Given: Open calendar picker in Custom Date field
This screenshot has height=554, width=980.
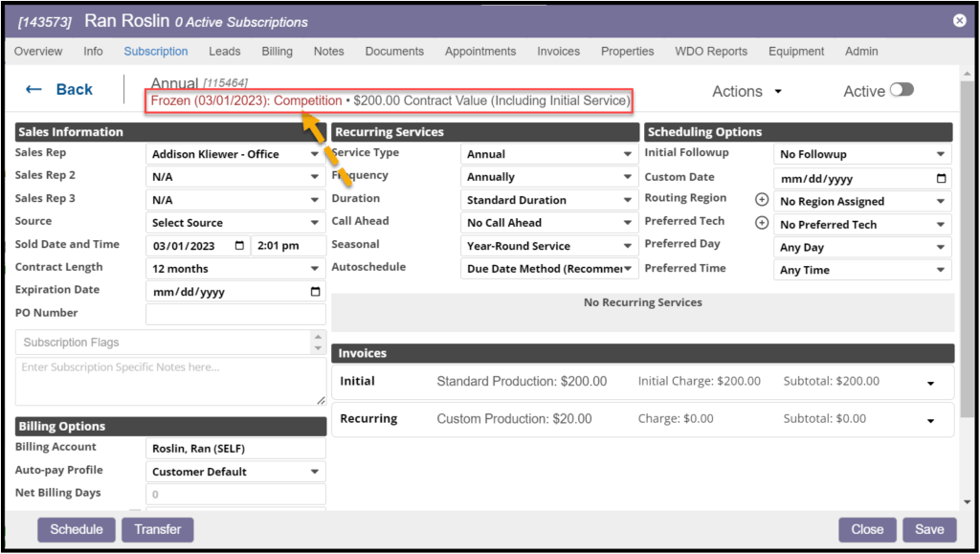Looking at the screenshot, I should [942, 179].
